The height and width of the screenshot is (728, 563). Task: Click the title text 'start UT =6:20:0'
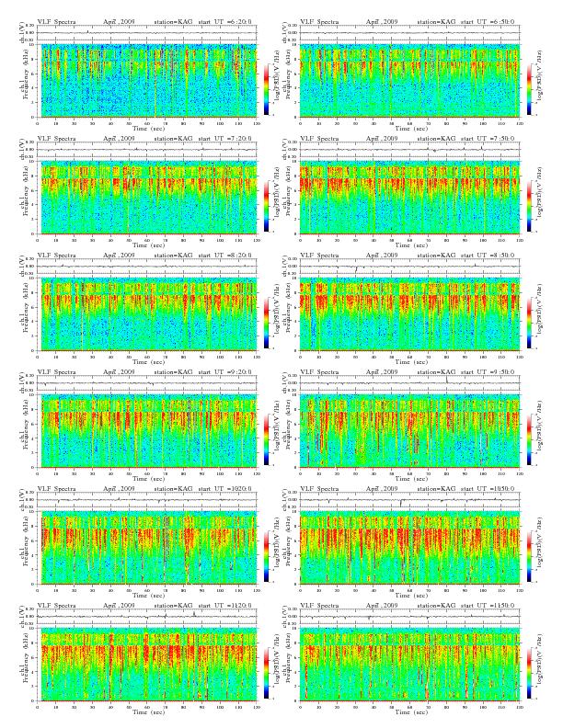[x=224, y=22]
